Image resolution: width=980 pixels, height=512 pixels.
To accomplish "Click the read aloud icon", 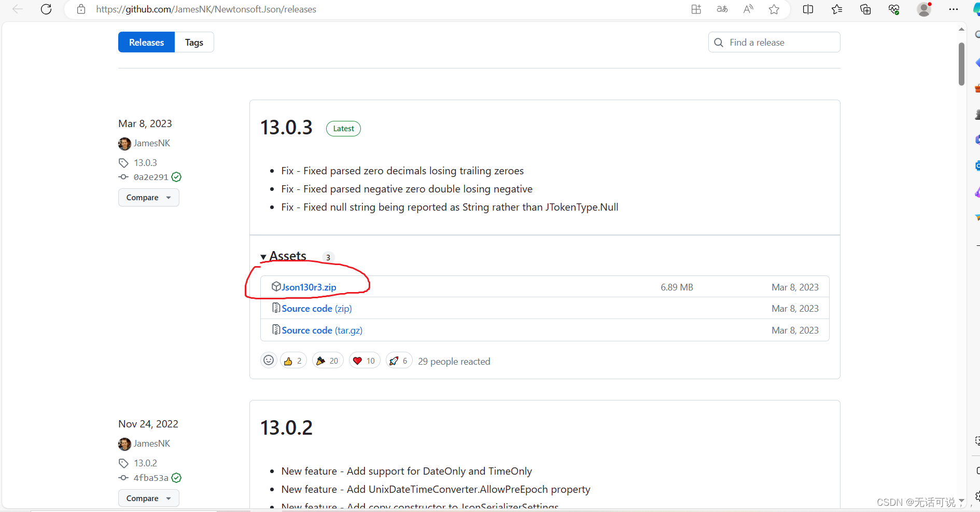I will pyautogui.click(x=748, y=9).
